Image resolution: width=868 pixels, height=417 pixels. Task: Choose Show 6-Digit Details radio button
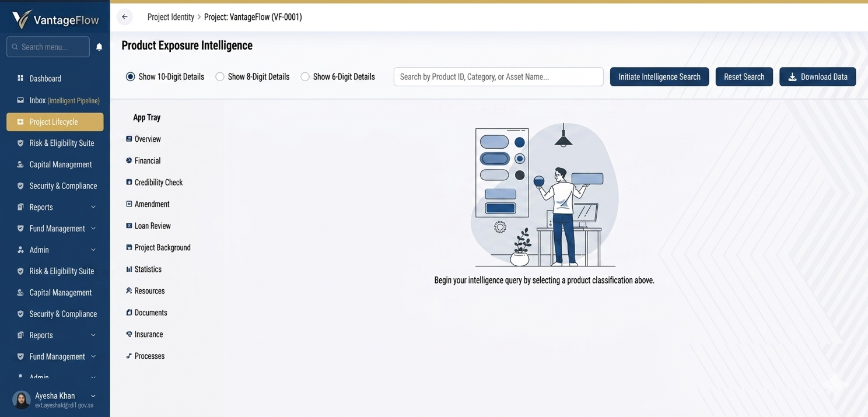(x=305, y=77)
